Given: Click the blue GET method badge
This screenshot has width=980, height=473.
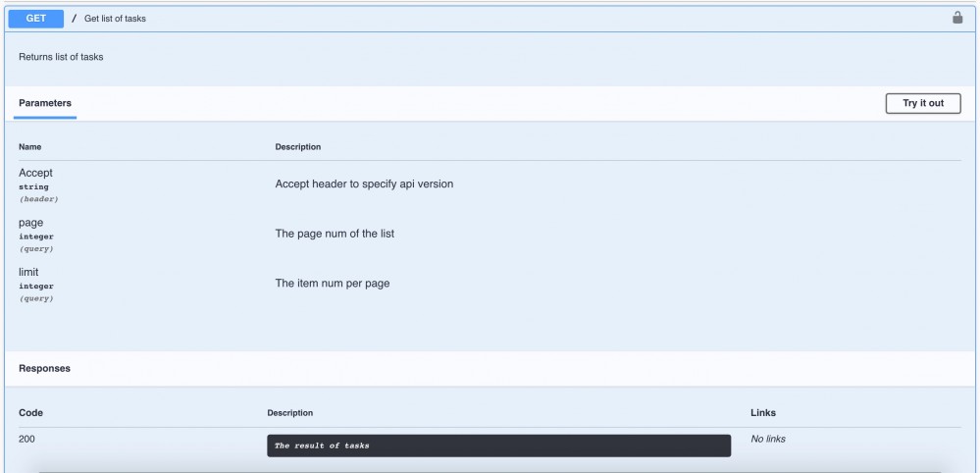Looking at the screenshot, I should click(x=35, y=19).
